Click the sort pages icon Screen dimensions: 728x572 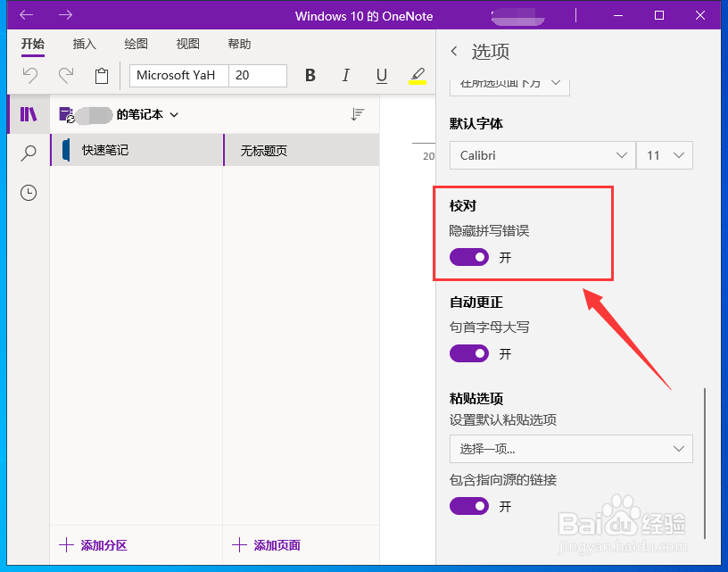(358, 114)
